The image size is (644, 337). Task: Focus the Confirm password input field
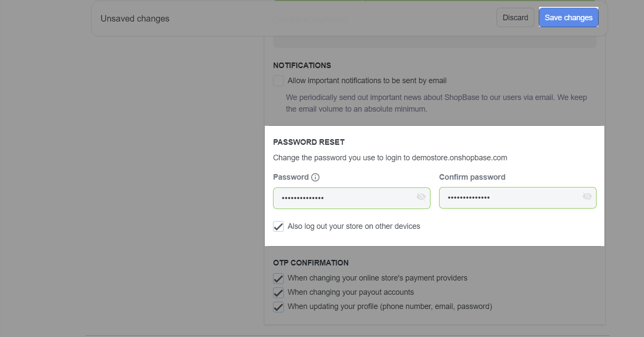click(x=518, y=198)
